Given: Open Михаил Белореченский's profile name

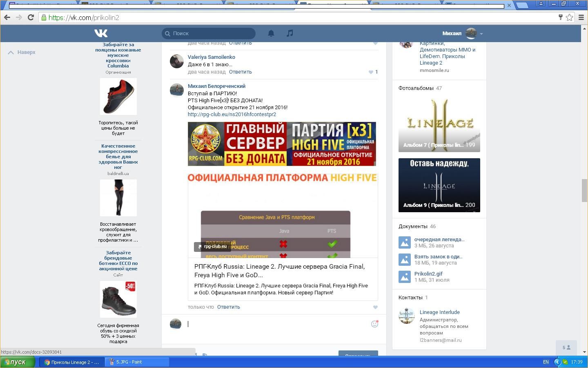Looking at the screenshot, I should coord(216,86).
